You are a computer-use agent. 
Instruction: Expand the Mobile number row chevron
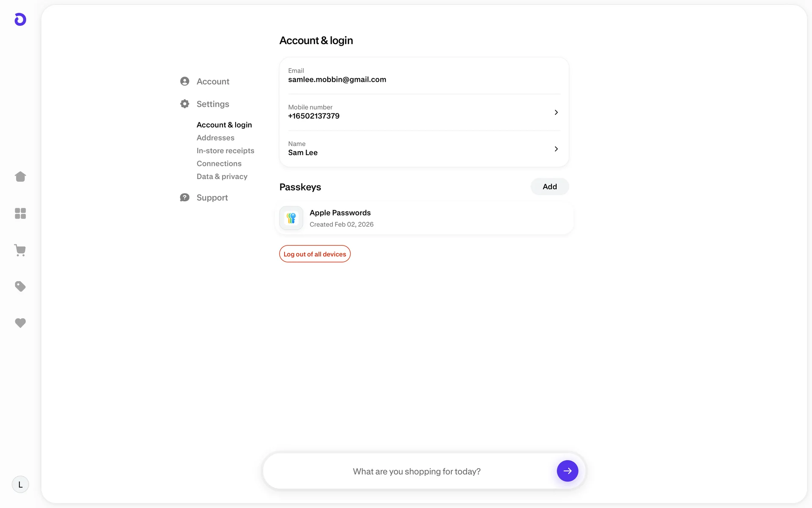point(556,112)
